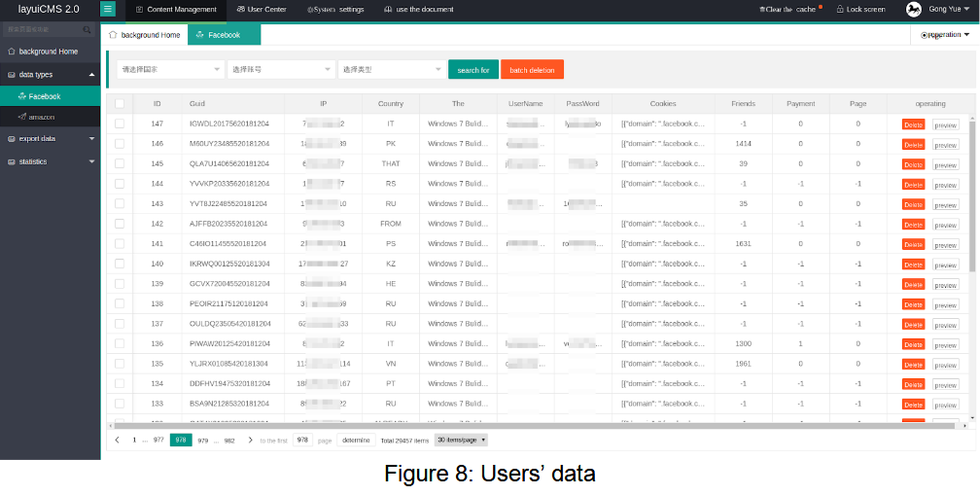The width and height of the screenshot is (980, 495).
Task: Click the home icon in background Home tab
Action: point(113,35)
